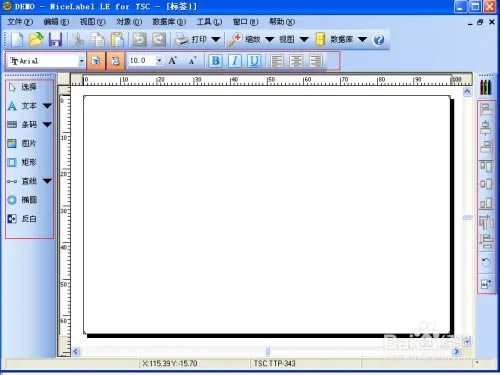Click the horizontal scrollbar right arrow
500x375 pixels.
click(x=456, y=351)
